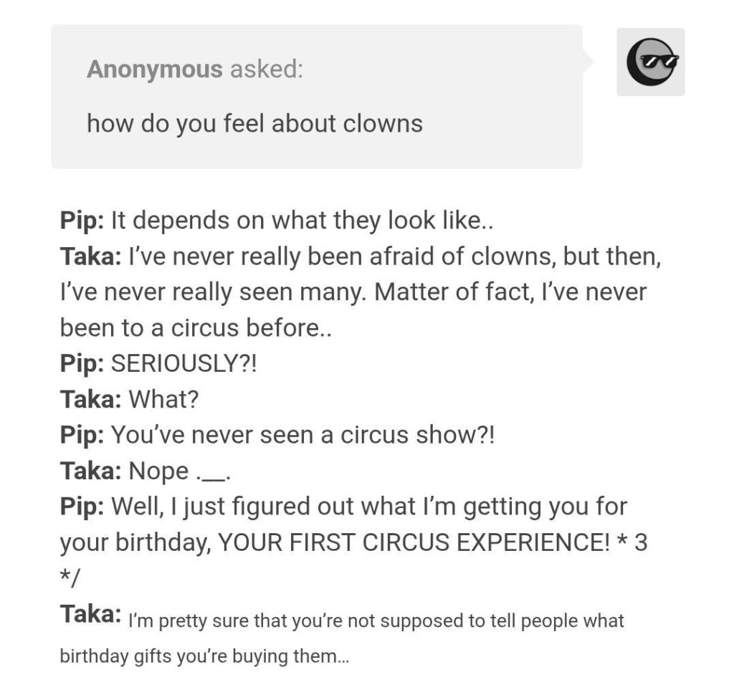Click Pip's name before "It depends"
This screenshot has height=700, width=734.
tap(82, 221)
